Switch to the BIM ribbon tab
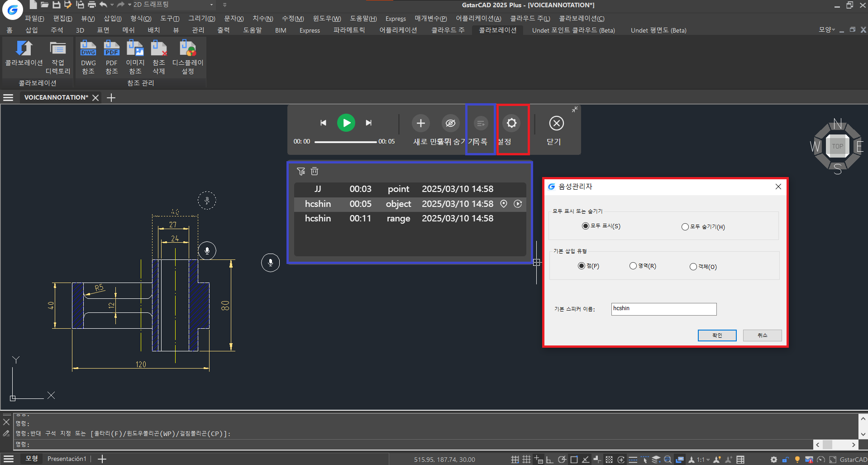 (281, 30)
